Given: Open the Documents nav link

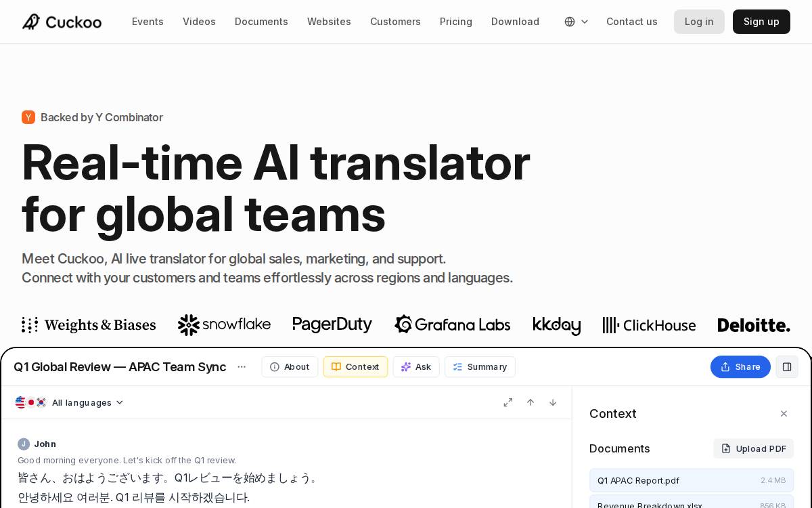Looking at the screenshot, I should (261, 22).
